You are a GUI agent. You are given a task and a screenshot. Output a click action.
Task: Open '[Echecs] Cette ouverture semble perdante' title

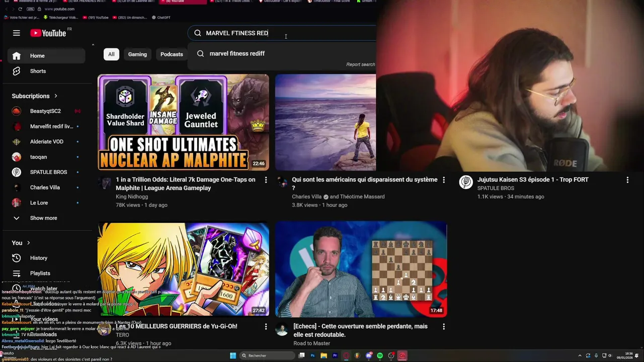pos(360,330)
